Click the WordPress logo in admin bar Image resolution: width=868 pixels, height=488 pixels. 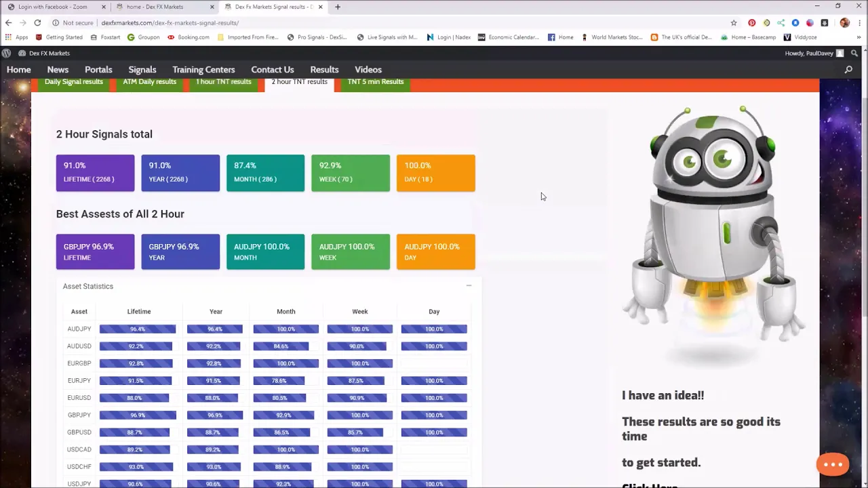coord(6,53)
